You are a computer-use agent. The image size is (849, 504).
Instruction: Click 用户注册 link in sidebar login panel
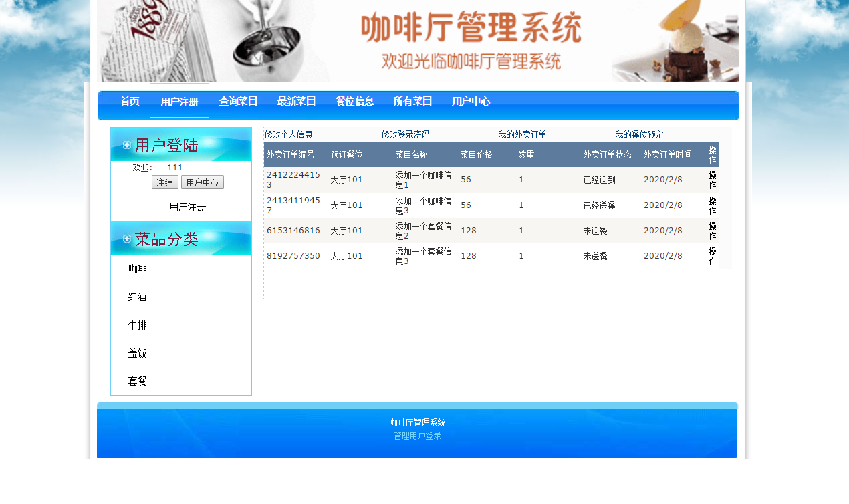(x=188, y=207)
